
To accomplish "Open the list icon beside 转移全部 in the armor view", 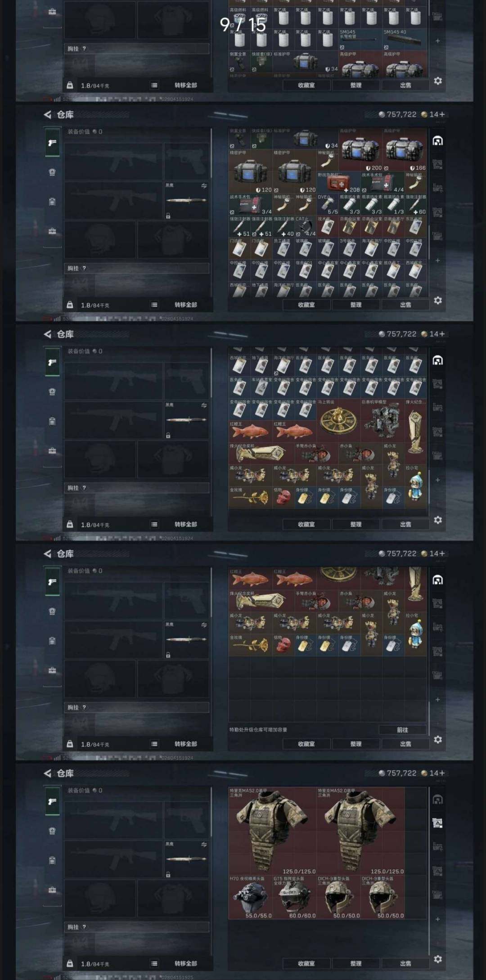I will (x=154, y=963).
